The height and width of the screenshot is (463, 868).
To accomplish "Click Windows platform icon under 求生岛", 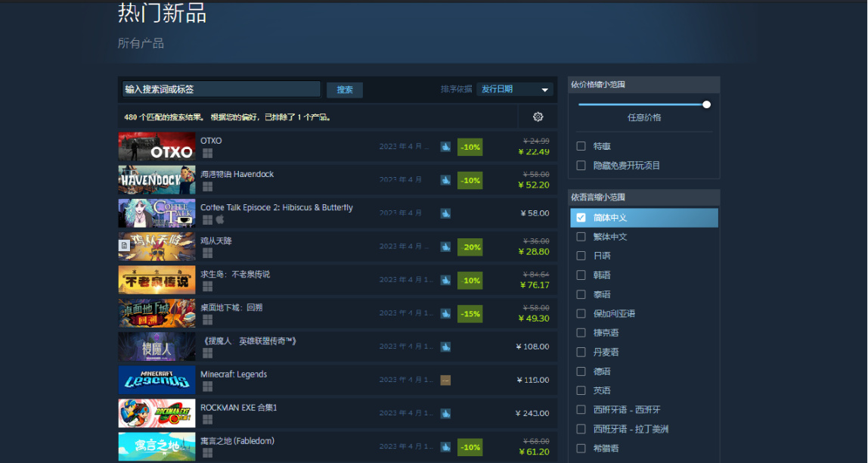I will (x=207, y=286).
